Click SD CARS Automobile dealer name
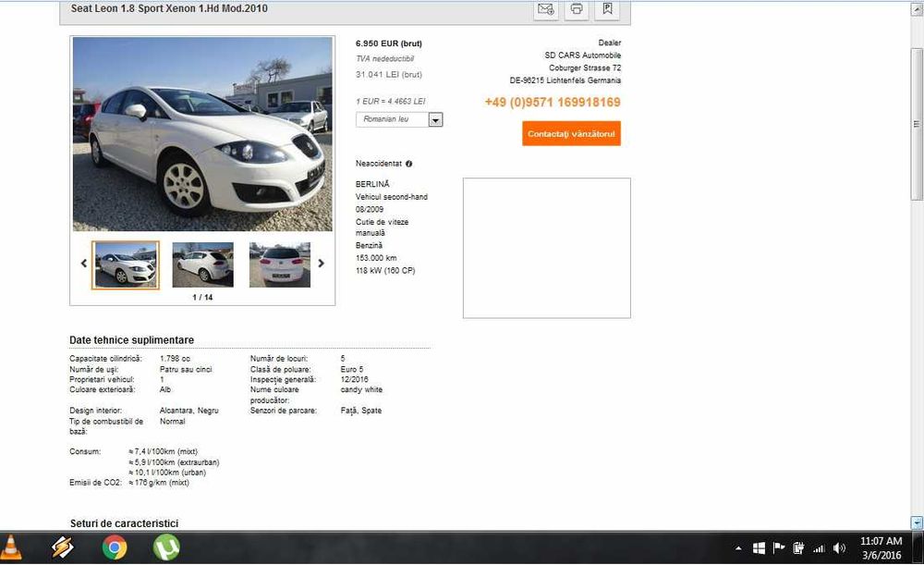Image resolution: width=924 pixels, height=565 pixels. [583, 55]
